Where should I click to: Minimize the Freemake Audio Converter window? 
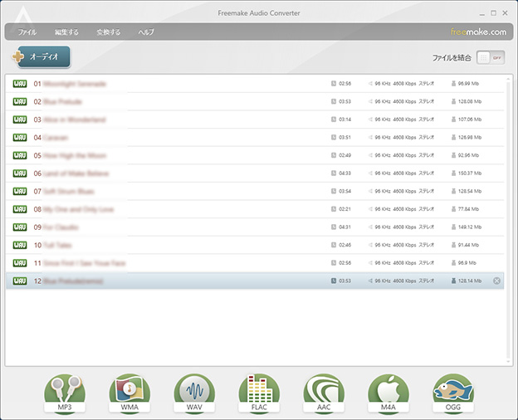(x=482, y=13)
